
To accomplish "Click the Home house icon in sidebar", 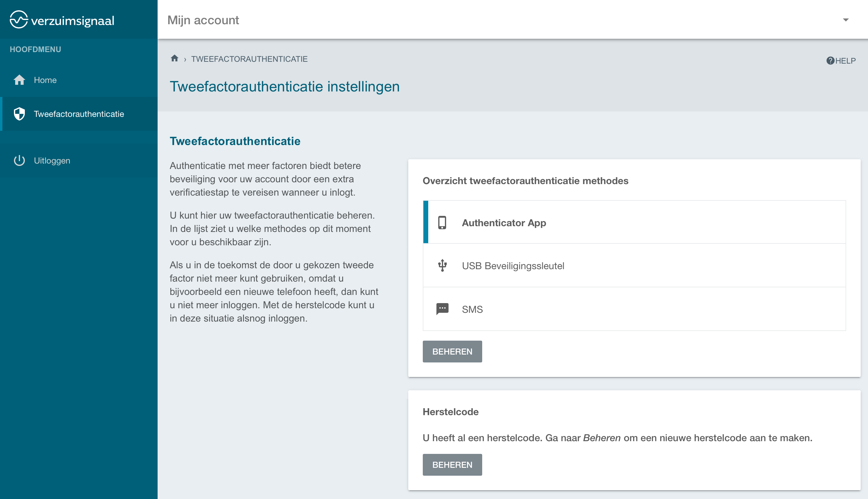I will [x=19, y=80].
